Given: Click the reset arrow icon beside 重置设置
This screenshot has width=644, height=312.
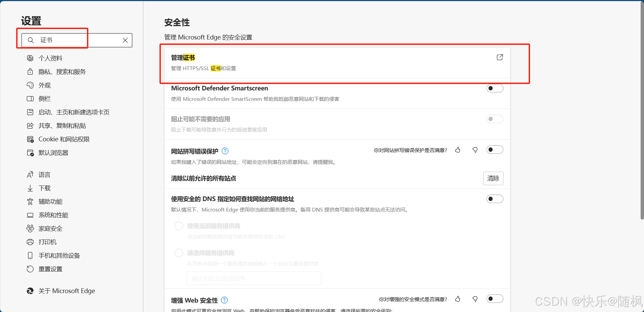Looking at the screenshot, I should (30, 269).
